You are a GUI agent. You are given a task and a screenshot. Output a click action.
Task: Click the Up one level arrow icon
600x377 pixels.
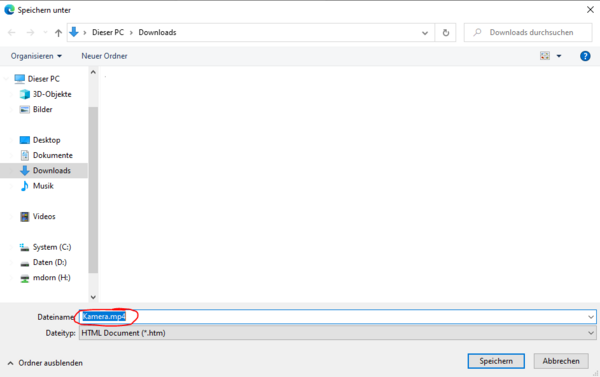(58, 33)
